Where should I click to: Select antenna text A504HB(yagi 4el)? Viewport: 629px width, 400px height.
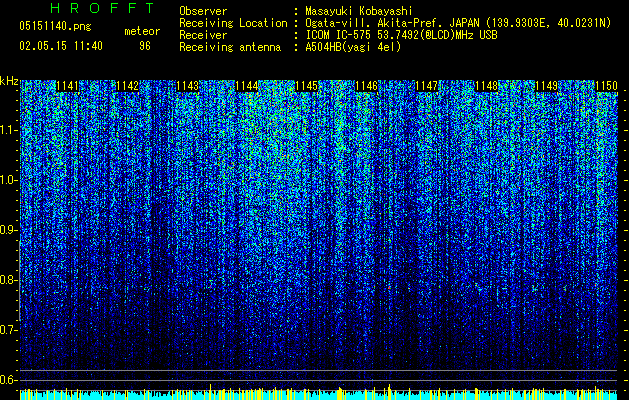tap(353, 47)
